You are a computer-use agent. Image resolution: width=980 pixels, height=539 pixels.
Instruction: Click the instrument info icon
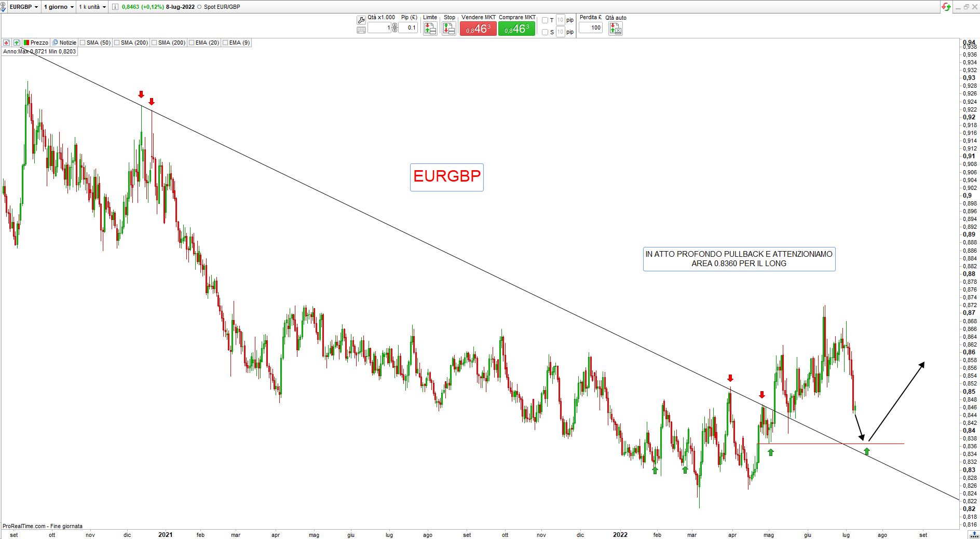115,7
